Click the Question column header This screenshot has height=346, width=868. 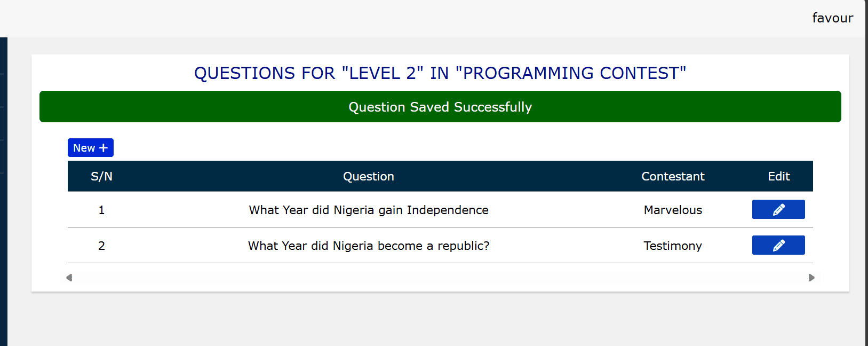[x=368, y=176]
